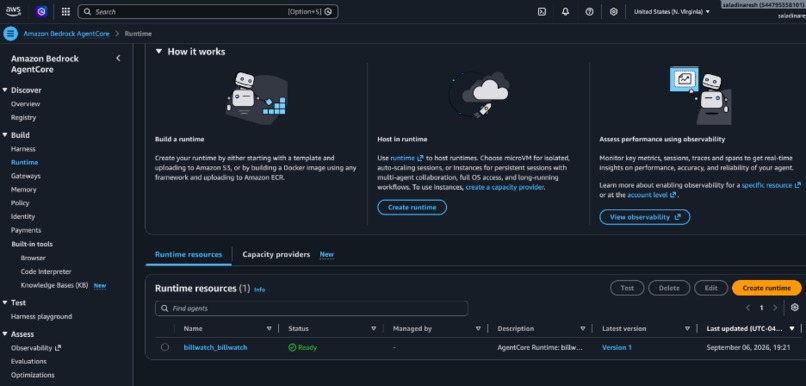The width and height of the screenshot is (806, 386).
Task: Click the green Ready status icon
Action: coord(292,347)
